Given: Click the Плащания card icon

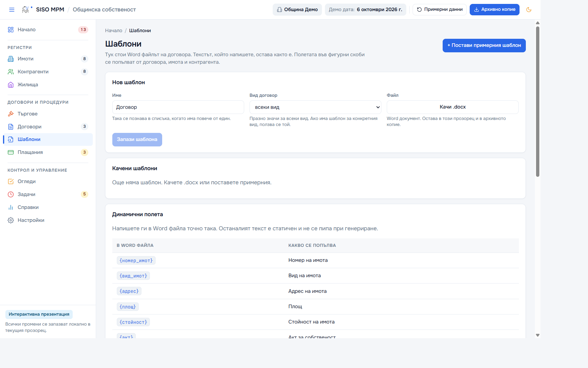Looking at the screenshot, I should [x=11, y=152].
